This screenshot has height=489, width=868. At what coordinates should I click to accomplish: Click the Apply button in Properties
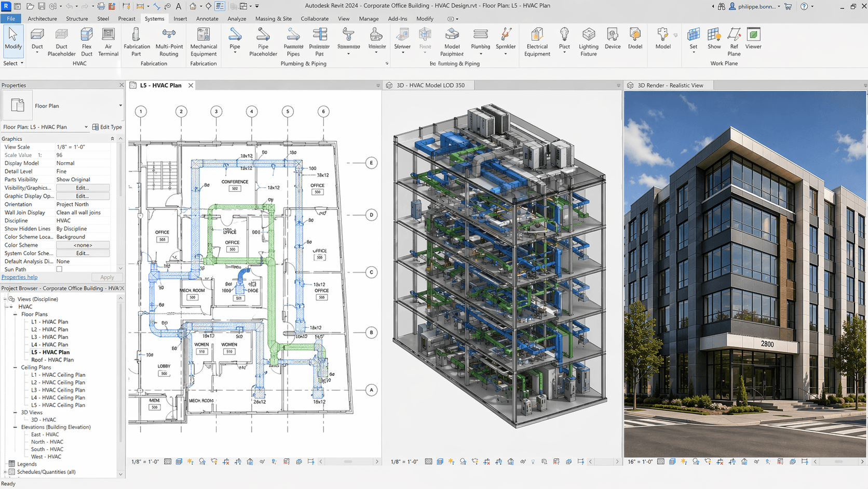coord(107,277)
